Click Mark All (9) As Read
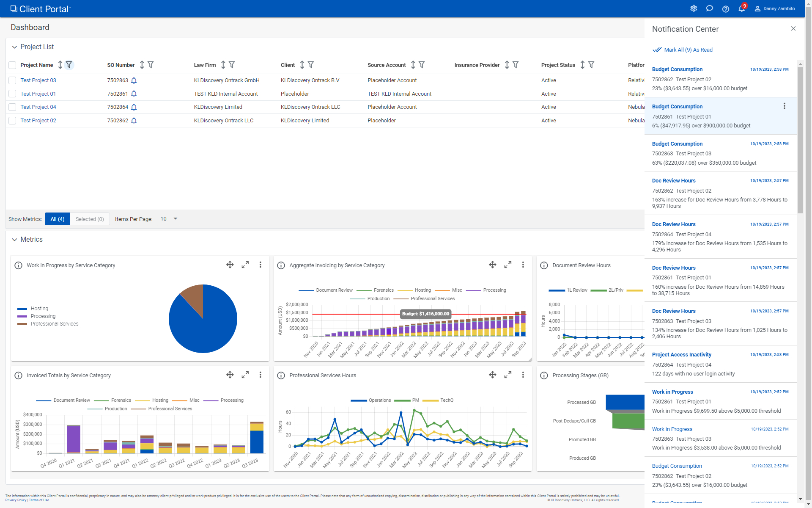The image size is (812, 508). click(x=688, y=50)
